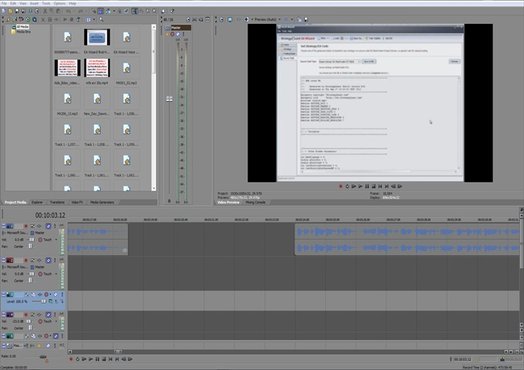524x370 pixels.
Task: Click the New project icon in main toolbar
Action: (x=4, y=11)
